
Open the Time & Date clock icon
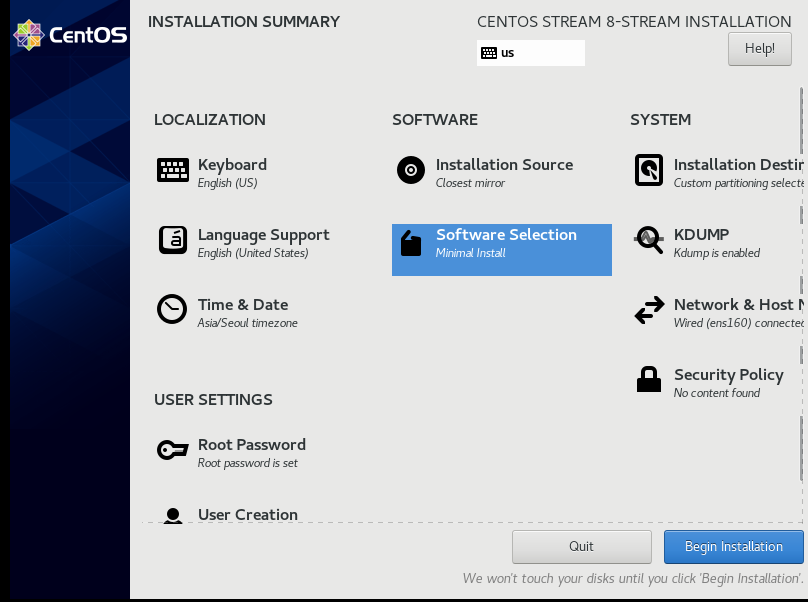(x=172, y=309)
